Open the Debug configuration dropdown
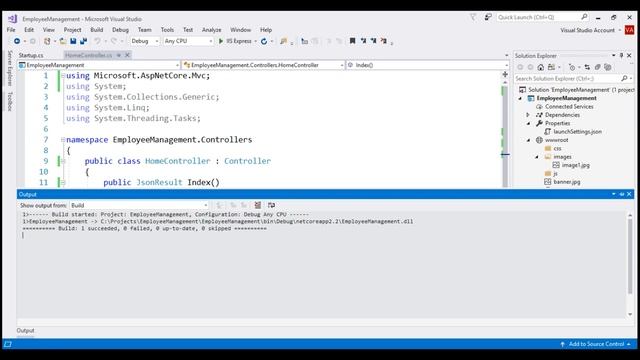This screenshot has width=640, height=360. pyautogui.click(x=144, y=41)
